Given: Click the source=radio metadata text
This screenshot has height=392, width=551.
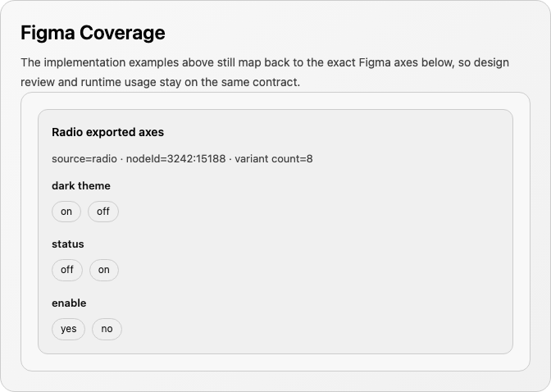Looking at the screenshot, I should click(84, 159).
